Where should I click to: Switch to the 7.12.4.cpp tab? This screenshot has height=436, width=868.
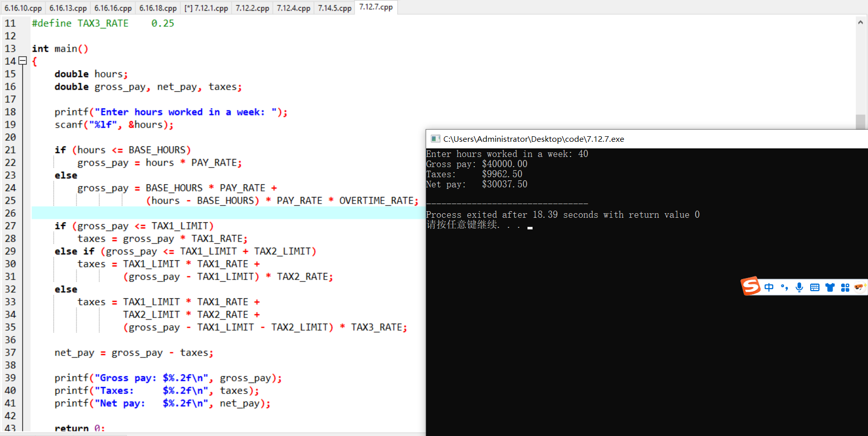(x=293, y=8)
